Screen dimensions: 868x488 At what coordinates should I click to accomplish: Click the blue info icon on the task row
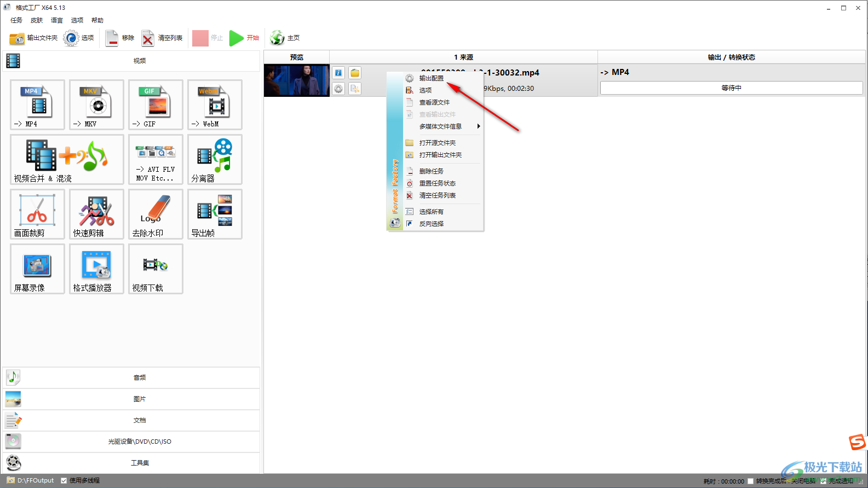pos(339,73)
